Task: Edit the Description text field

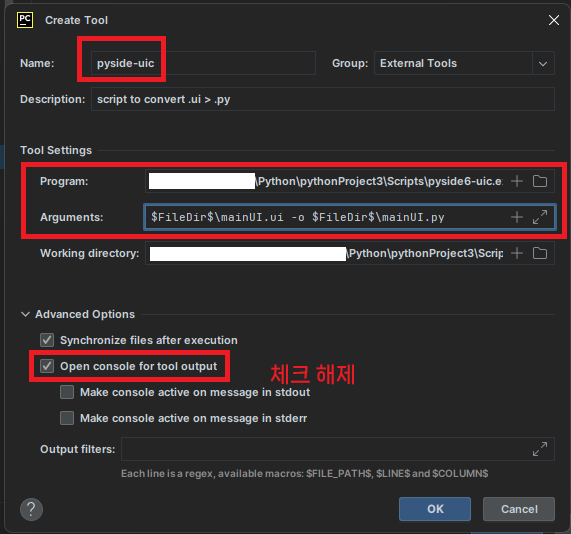Action: 323,99
